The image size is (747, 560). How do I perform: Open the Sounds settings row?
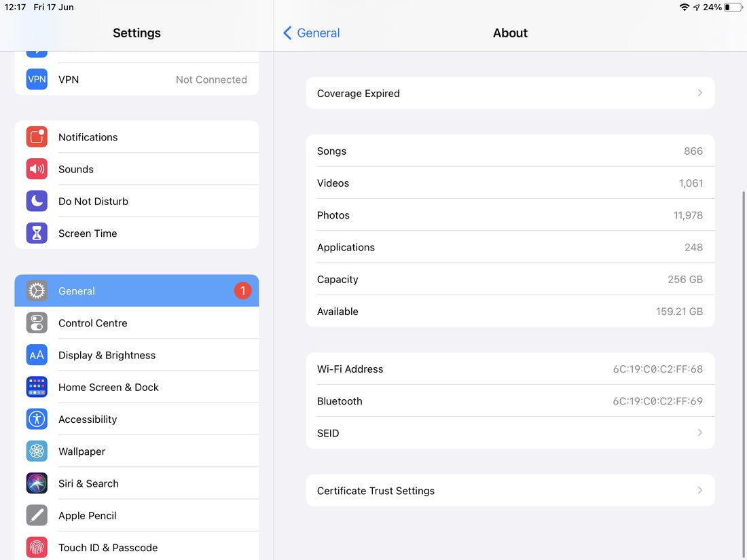[x=136, y=169]
